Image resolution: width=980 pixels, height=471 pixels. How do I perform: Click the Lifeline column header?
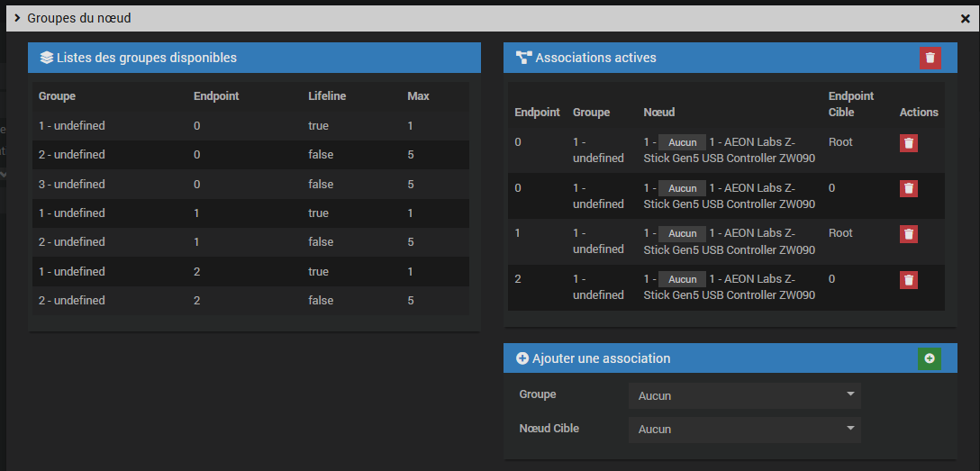(327, 96)
